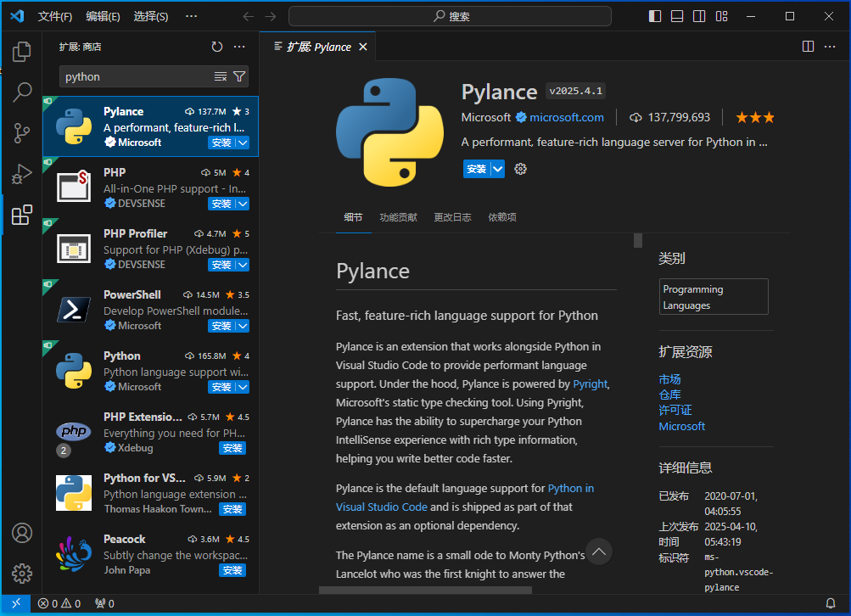Open the Search view in activity bar

pos(22,92)
